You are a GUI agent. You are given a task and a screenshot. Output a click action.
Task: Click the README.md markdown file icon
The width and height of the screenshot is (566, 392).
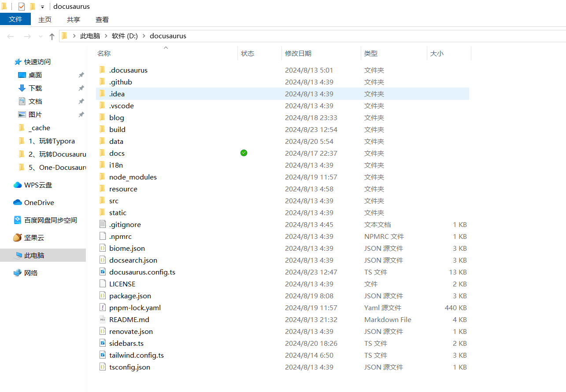pyautogui.click(x=103, y=319)
